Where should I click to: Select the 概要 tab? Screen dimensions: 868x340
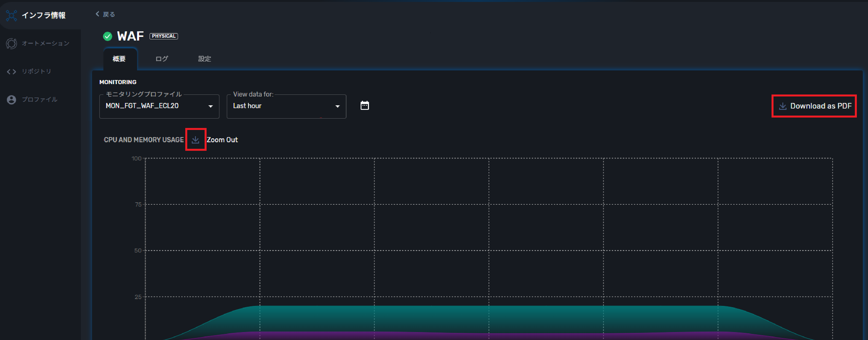119,59
